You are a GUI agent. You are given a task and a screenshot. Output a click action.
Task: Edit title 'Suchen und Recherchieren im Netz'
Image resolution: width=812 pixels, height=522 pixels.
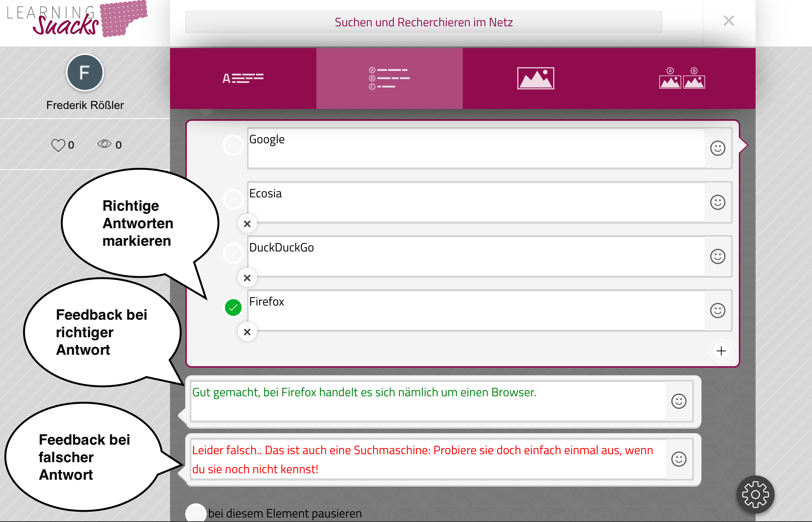[424, 22]
